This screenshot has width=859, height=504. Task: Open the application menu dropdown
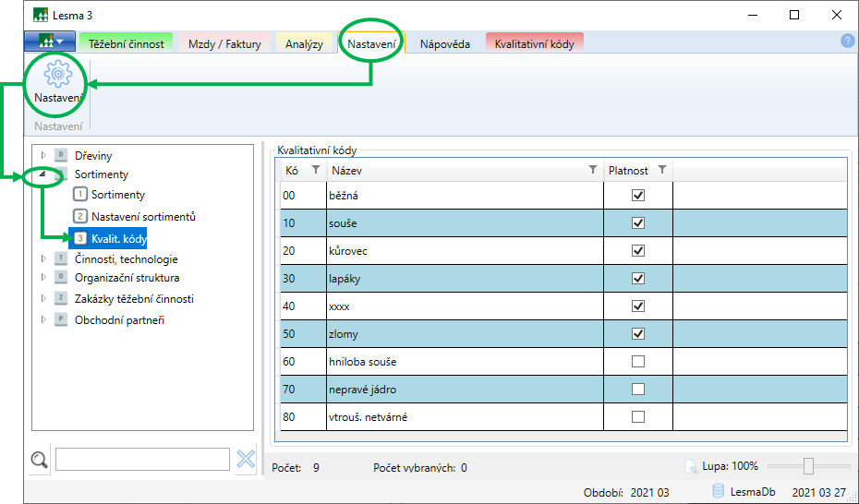[x=50, y=42]
